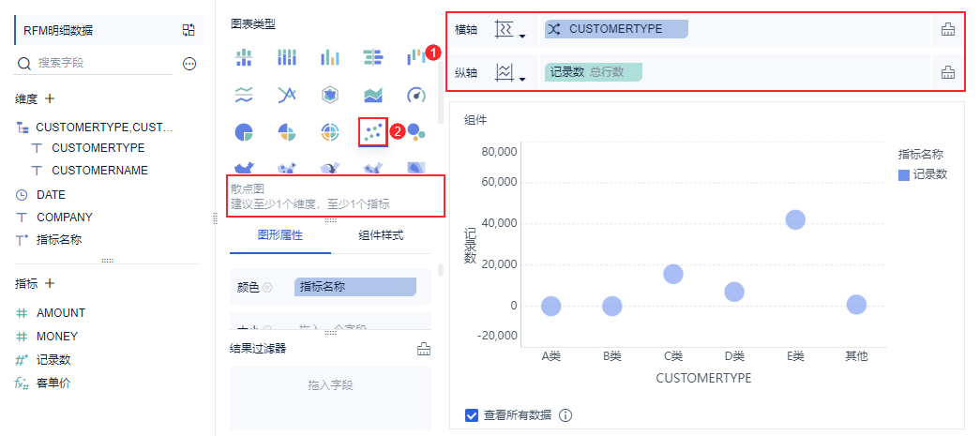The width and height of the screenshot is (980, 436).
Task: Open the 纵轴 axis type dropdown
Action: click(x=509, y=73)
